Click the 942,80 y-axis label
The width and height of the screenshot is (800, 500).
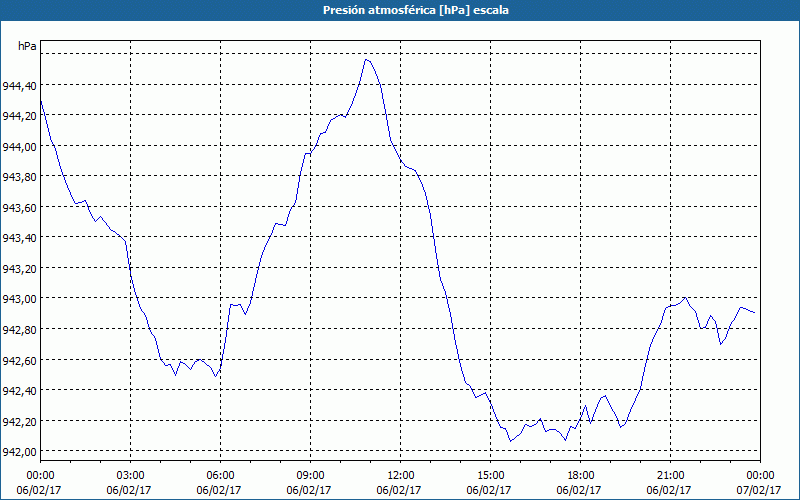click(x=19, y=330)
